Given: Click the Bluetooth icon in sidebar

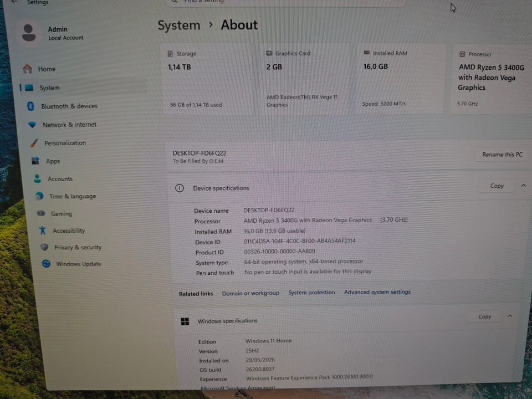Looking at the screenshot, I should 30,106.
